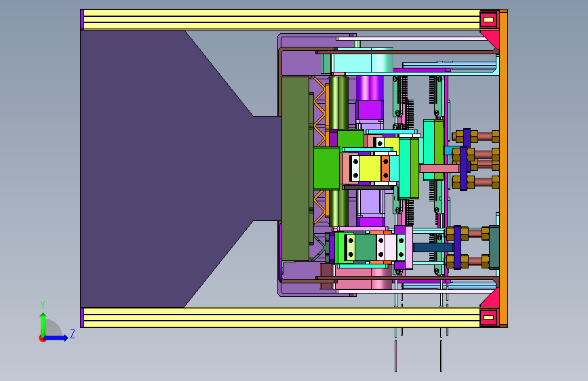The image size is (588, 381).
Task: Click the blue Z axis arrow of the triad
Action: click(56, 338)
